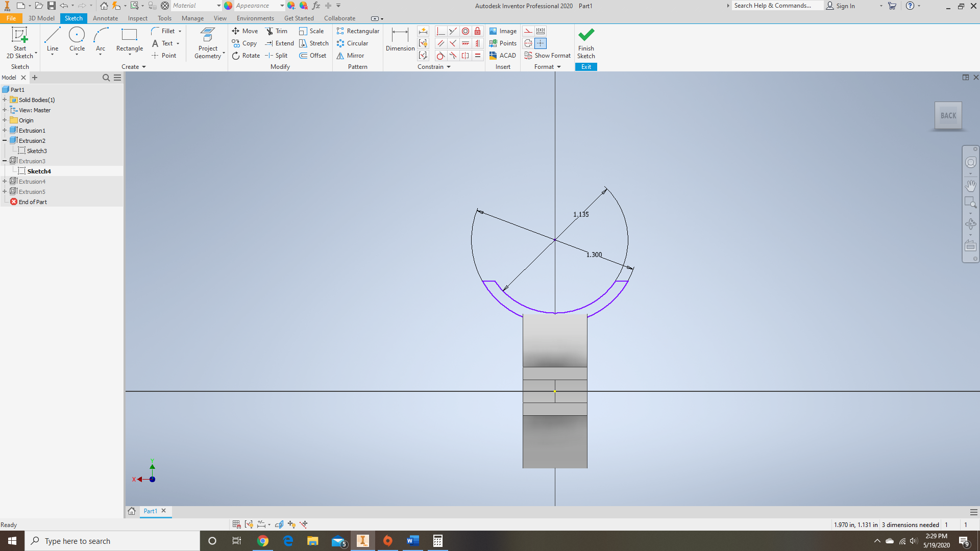Open the fx Parameters icon

[316, 6]
